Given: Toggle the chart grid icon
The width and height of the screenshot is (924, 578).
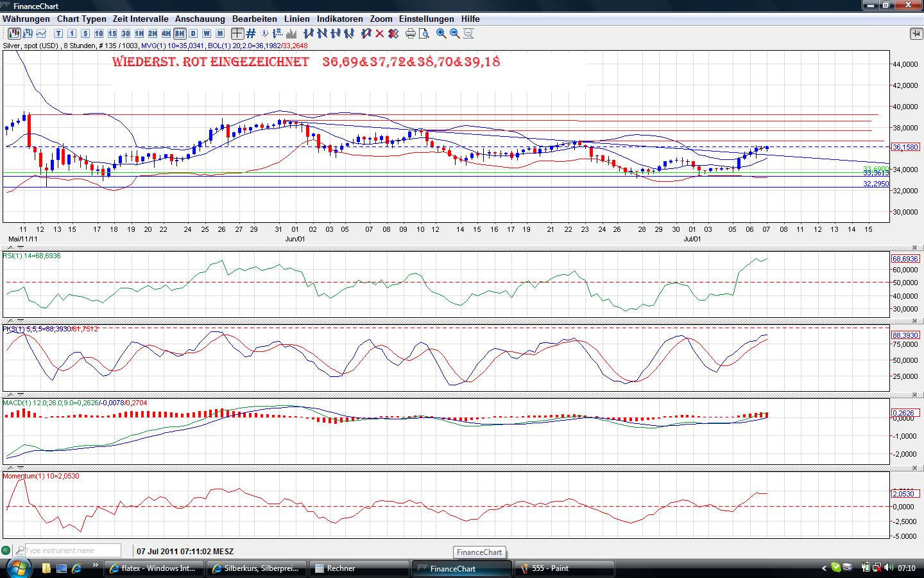Looking at the screenshot, I should 251,33.
